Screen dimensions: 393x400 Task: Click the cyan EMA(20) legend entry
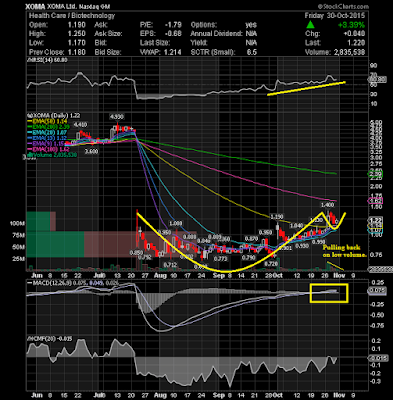coord(46,133)
